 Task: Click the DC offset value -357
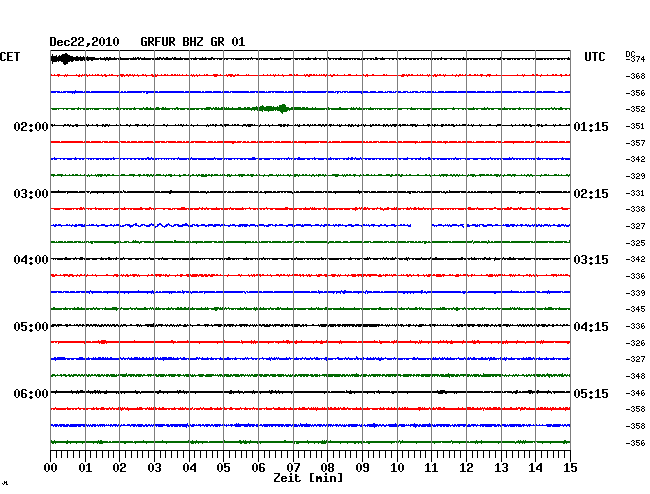click(x=635, y=143)
